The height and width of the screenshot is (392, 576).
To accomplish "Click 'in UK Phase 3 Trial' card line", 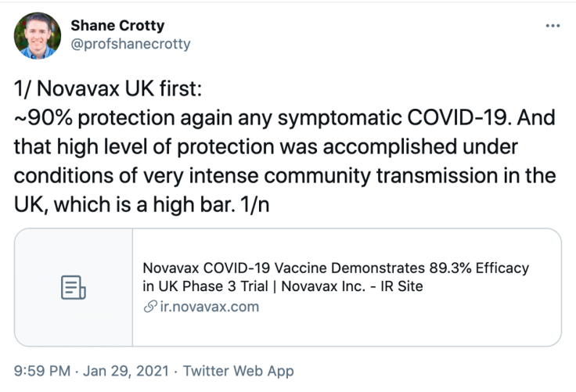I will [208, 287].
